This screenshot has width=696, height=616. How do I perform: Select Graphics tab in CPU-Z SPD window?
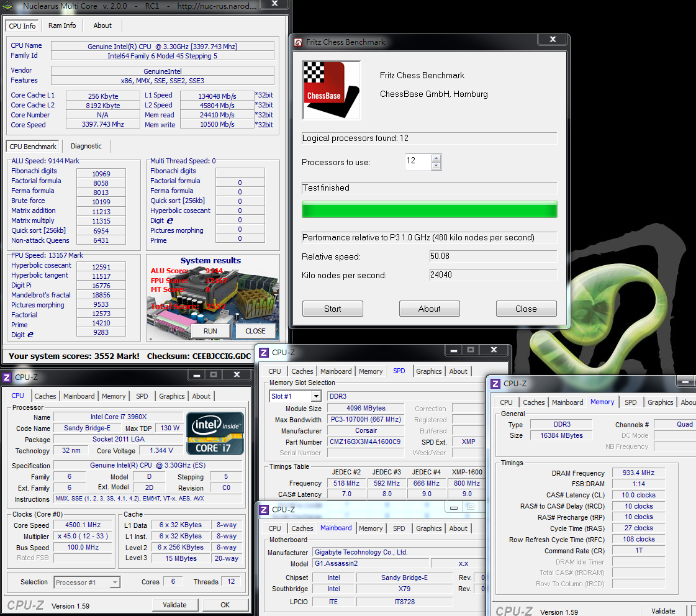[429, 371]
